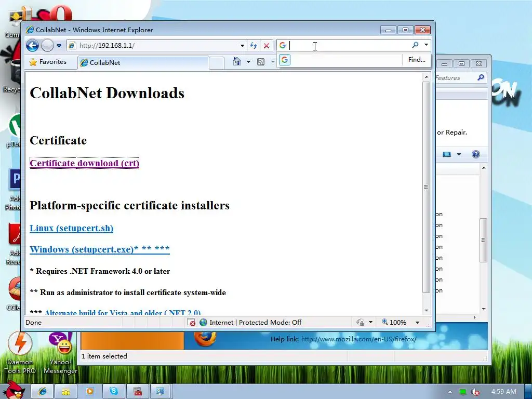Viewport: 532px width, 399px height.
Task: Click the CCleaner desktop icon
Action: pyautogui.click(x=14, y=294)
